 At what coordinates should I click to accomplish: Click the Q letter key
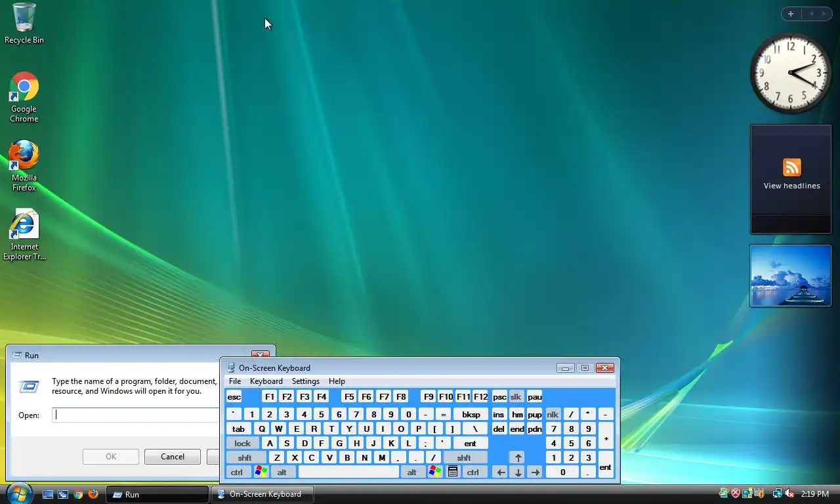point(262,429)
